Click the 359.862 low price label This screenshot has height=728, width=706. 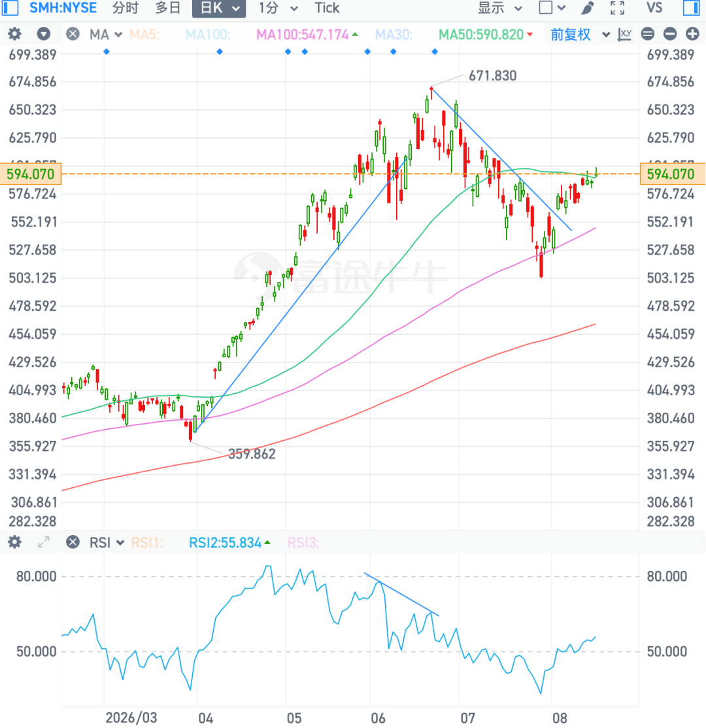tap(252, 453)
